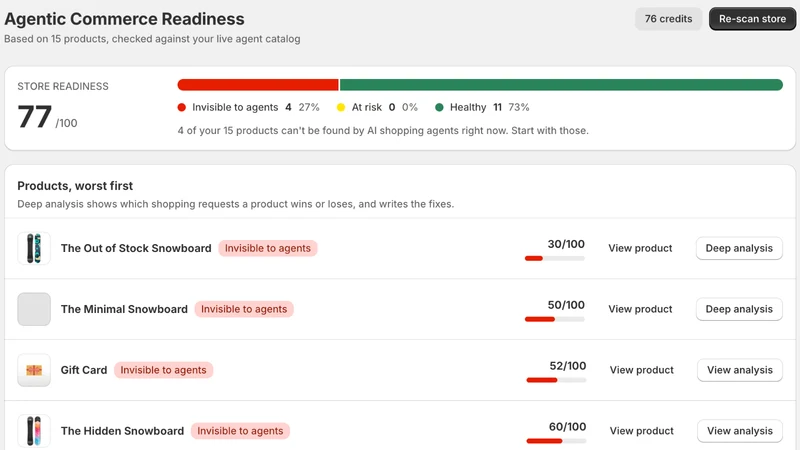
Task: Click the green Healthy legend dot
Action: [x=439, y=107]
